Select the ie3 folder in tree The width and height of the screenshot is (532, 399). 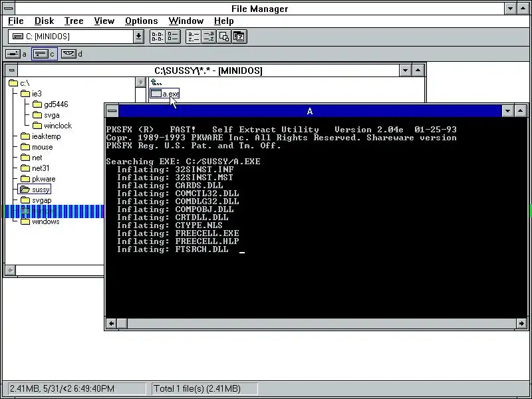(31, 94)
